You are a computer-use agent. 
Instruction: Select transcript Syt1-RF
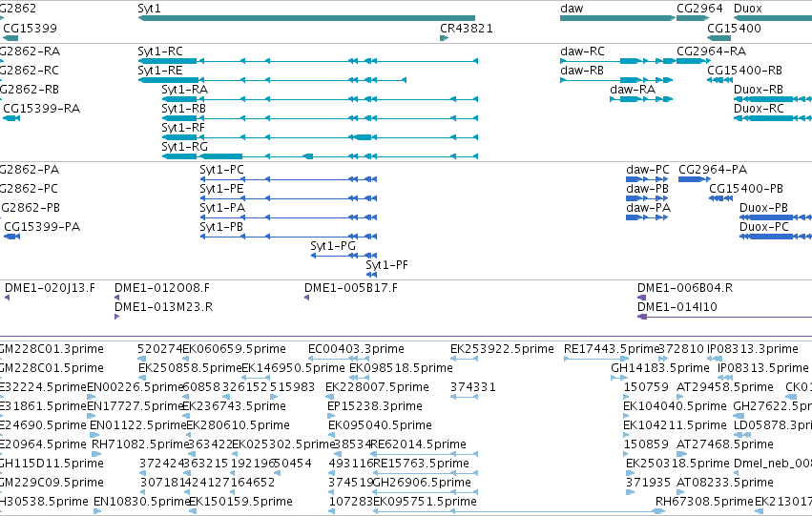point(320,137)
